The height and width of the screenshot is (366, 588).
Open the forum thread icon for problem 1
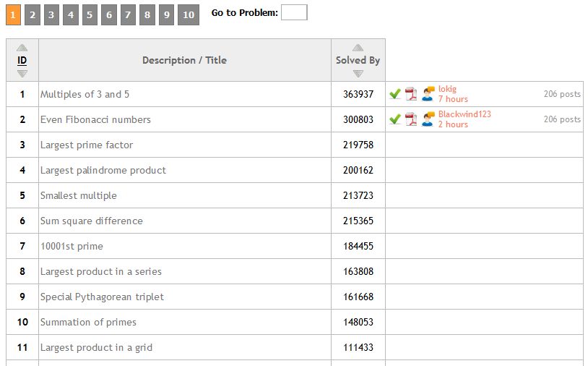(428, 94)
